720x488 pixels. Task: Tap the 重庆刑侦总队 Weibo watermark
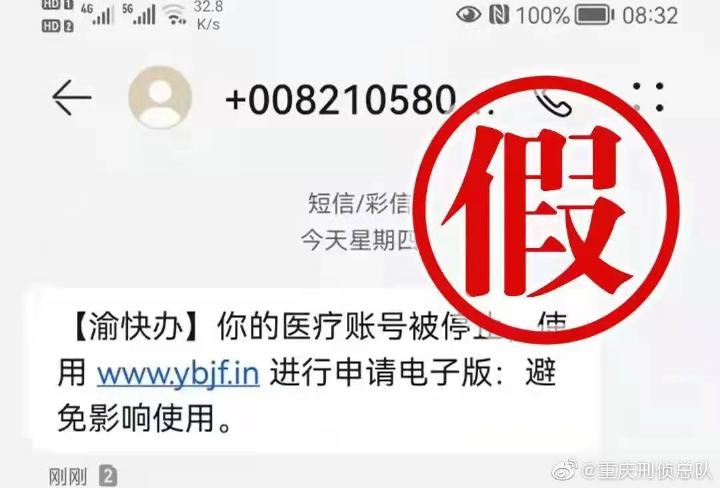(647, 471)
